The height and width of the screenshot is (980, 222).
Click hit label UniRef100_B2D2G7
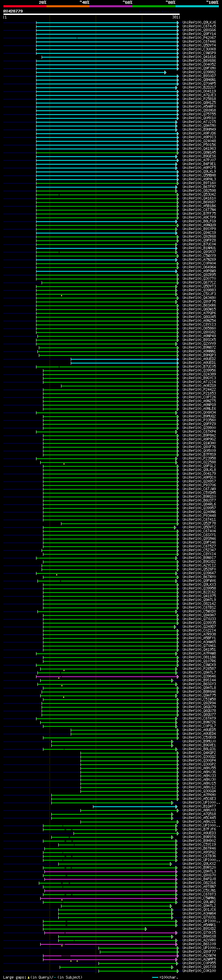[199, 88]
